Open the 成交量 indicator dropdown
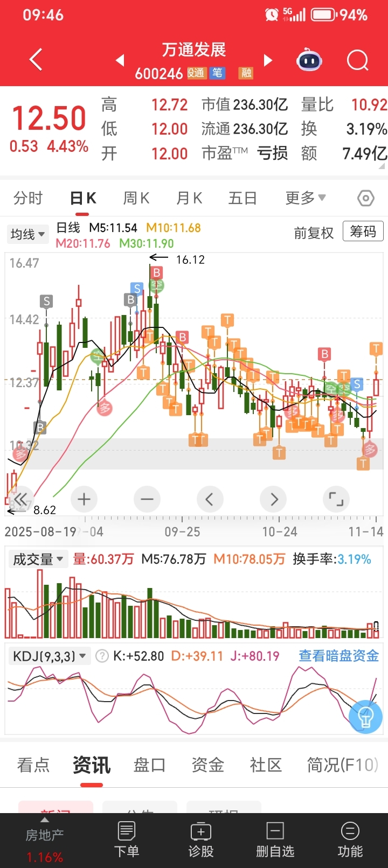Viewport: 388px width, 868px height. [37, 559]
